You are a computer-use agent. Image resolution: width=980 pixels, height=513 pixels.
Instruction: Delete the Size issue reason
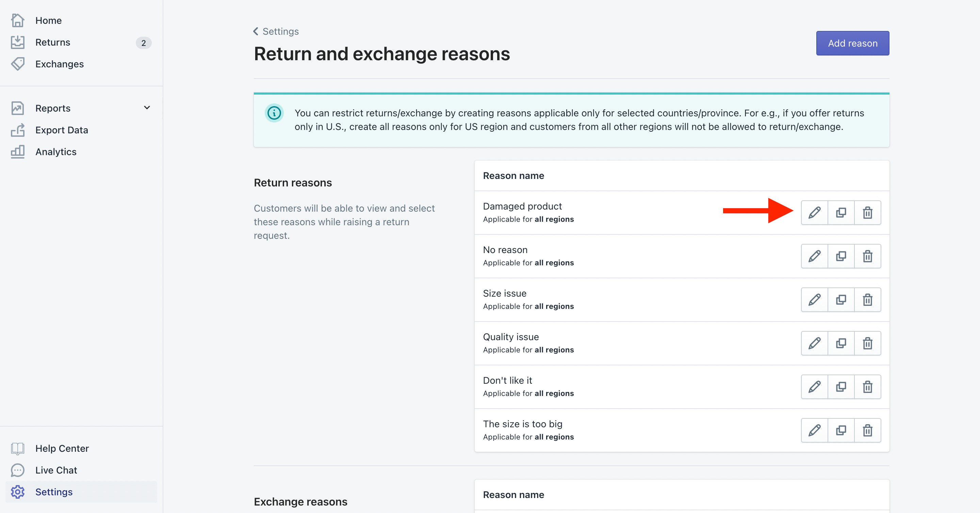tap(867, 300)
